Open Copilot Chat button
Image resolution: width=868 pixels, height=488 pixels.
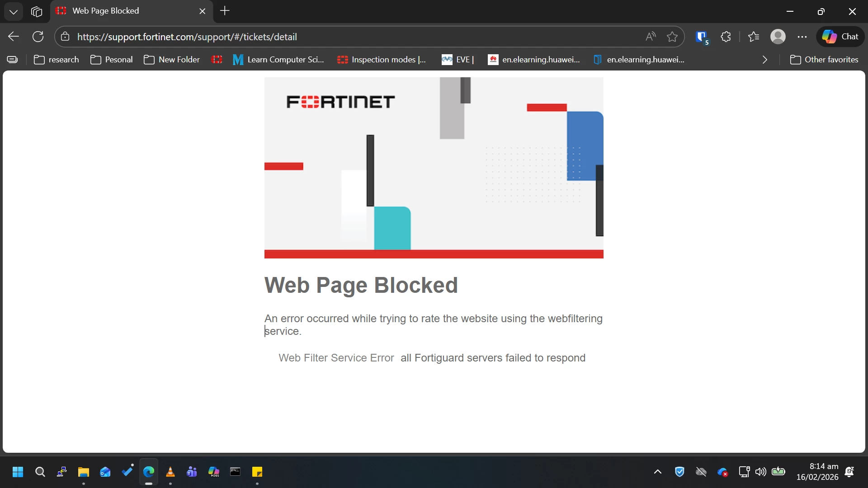coord(840,37)
